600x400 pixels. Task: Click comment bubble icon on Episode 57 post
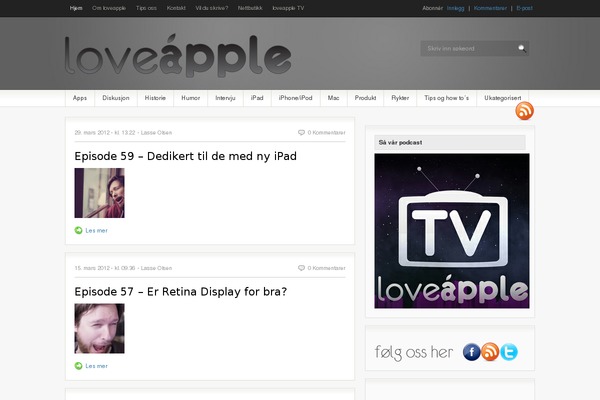click(x=302, y=268)
